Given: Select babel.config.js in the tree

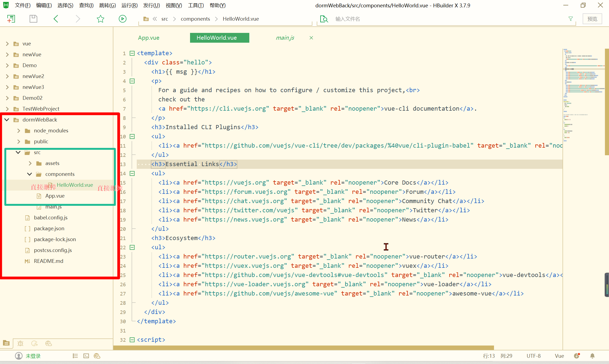Looking at the screenshot, I should pos(51,217).
